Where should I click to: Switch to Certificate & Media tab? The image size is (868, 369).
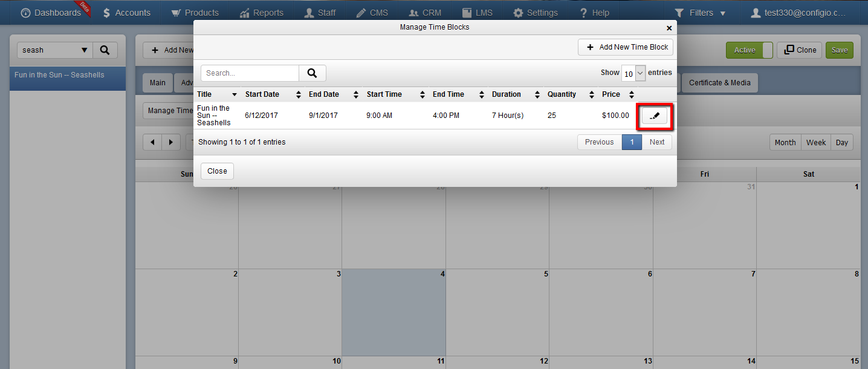click(x=719, y=83)
